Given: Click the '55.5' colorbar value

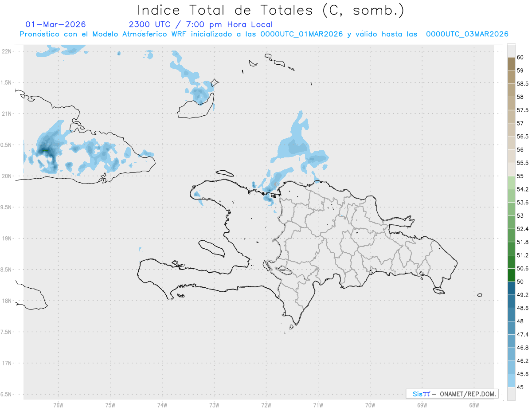Looking at the screenshot, I should pyautogui.click(x=522, y=163).
